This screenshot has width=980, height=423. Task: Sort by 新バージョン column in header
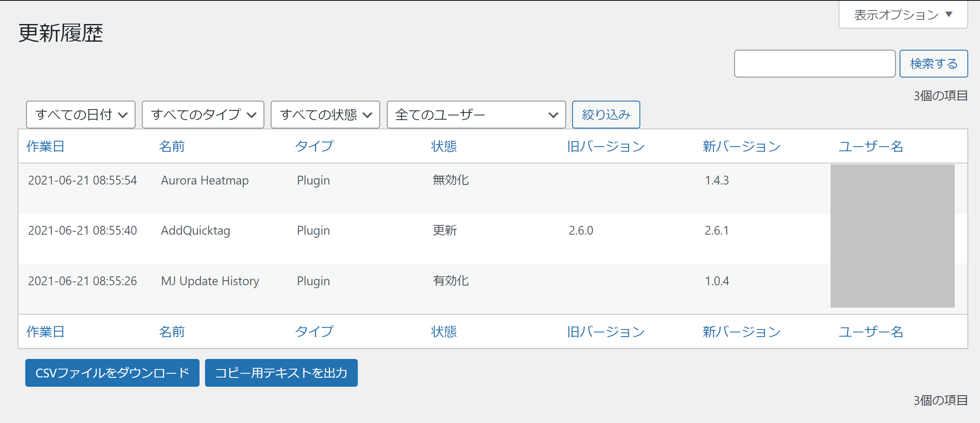(741, 146)
